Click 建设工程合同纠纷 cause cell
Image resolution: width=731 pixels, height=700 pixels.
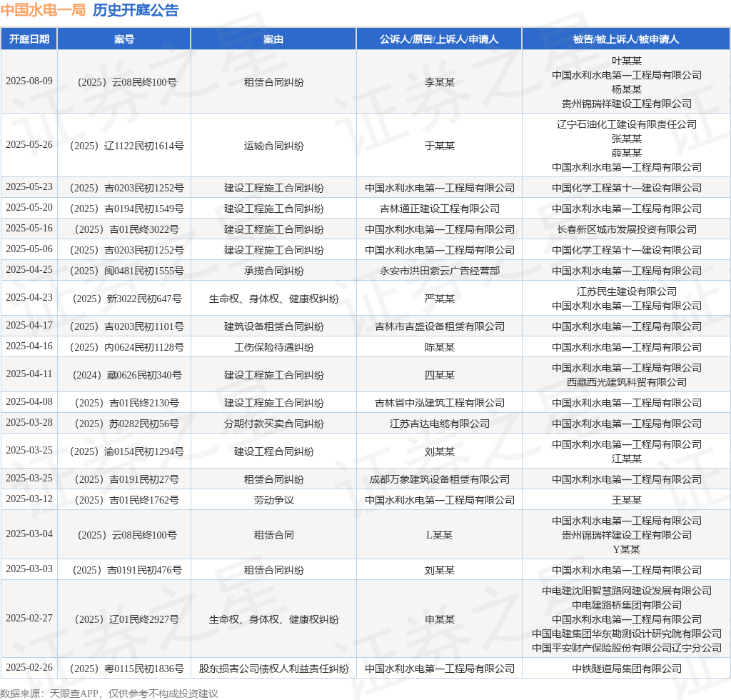[273, 451]
